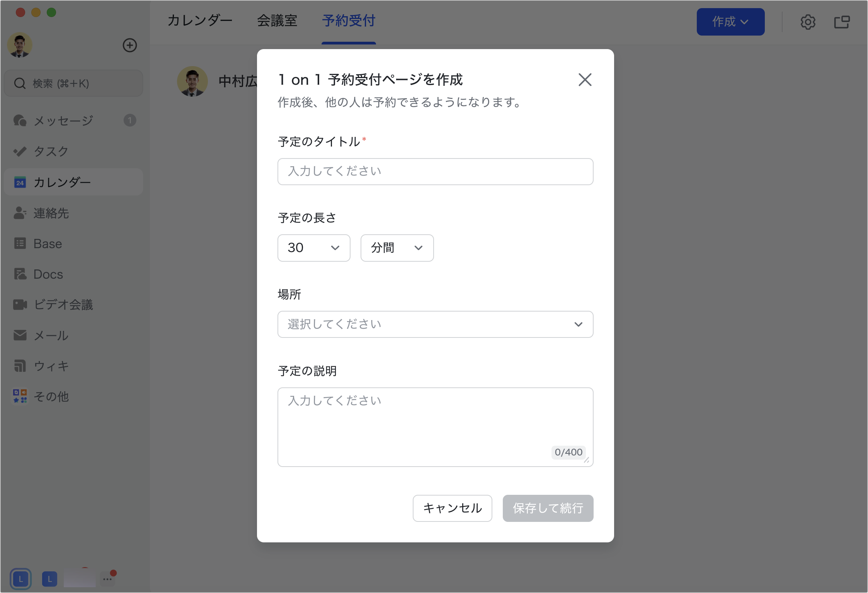Open メール in the sidebar
The height and width of the screenshot is (593, 868).
click(73, 335)
